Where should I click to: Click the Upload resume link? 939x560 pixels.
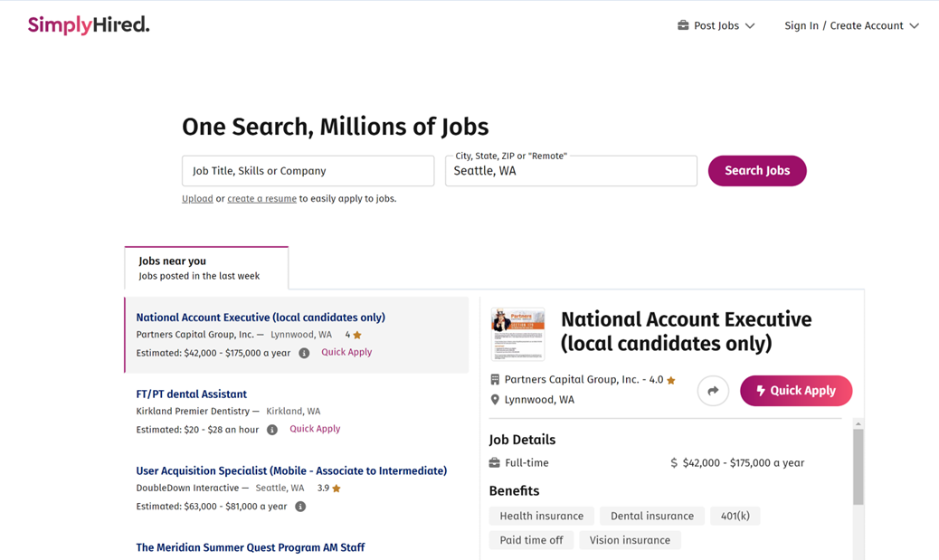[x=197, y=199]
